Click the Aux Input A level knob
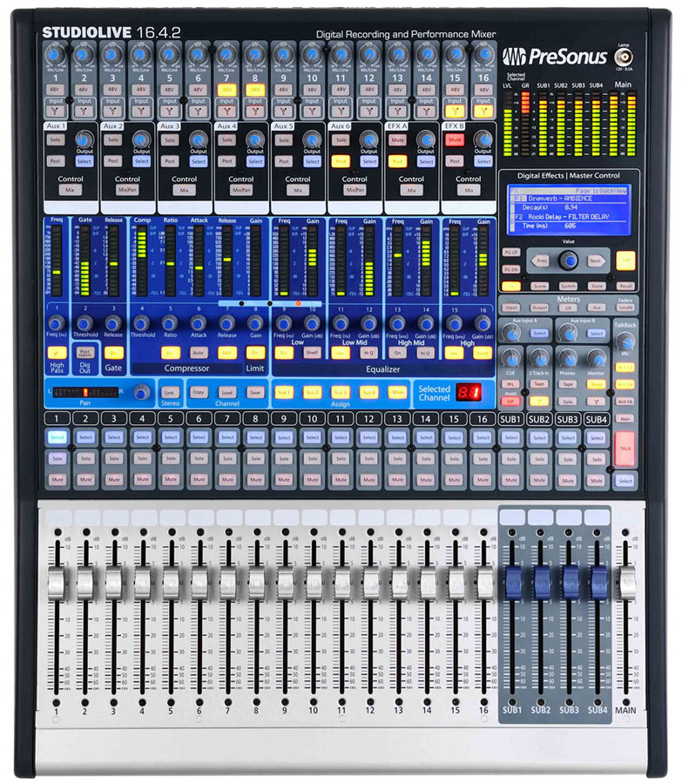The width and height of the screenshot is (682, 784). click(510, 333)
